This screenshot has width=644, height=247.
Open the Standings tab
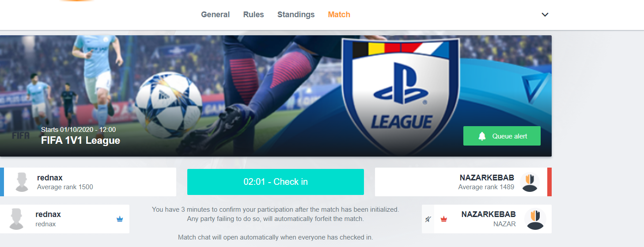tap(296, 15)
